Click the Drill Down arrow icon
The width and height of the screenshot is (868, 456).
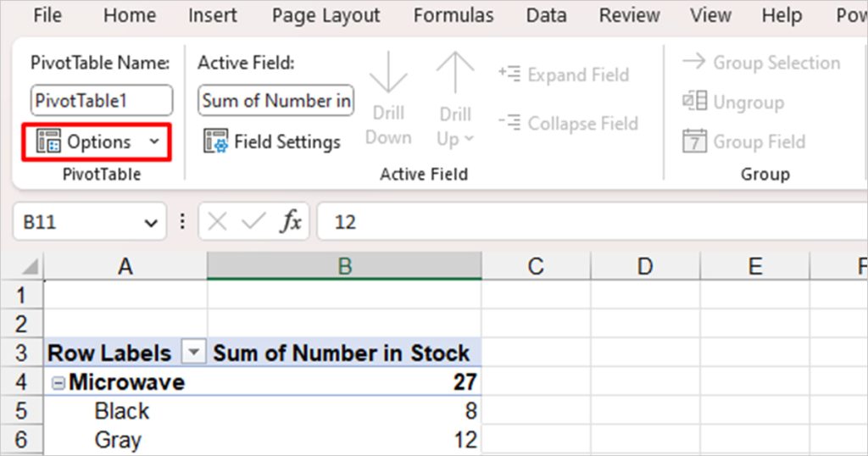(388, 72)
